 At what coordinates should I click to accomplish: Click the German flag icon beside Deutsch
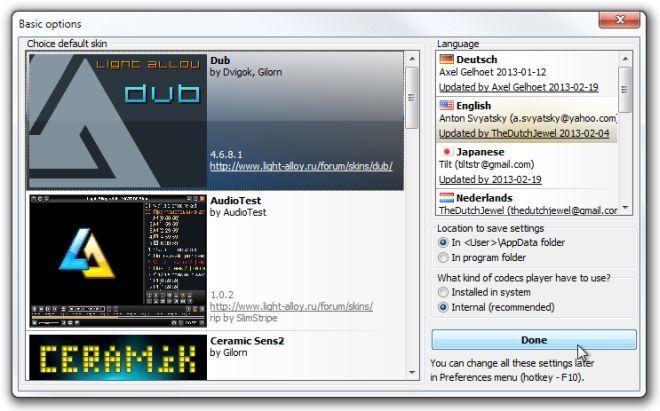446,59
